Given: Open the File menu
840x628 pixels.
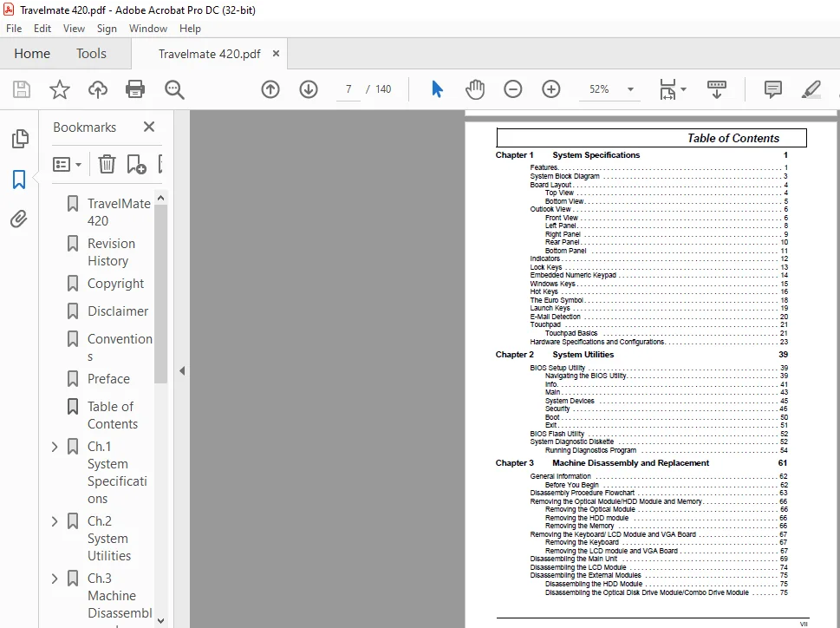Looking at the screenshot, I should click(14, 29).
